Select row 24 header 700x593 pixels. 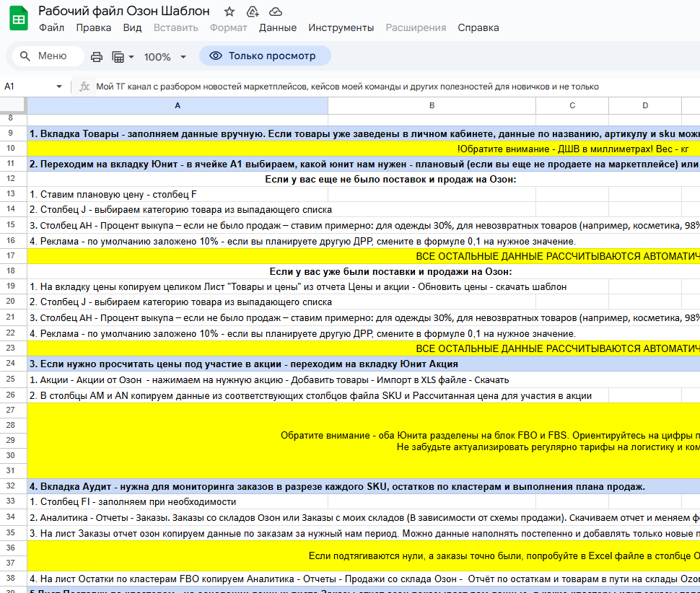click(11, 363)
